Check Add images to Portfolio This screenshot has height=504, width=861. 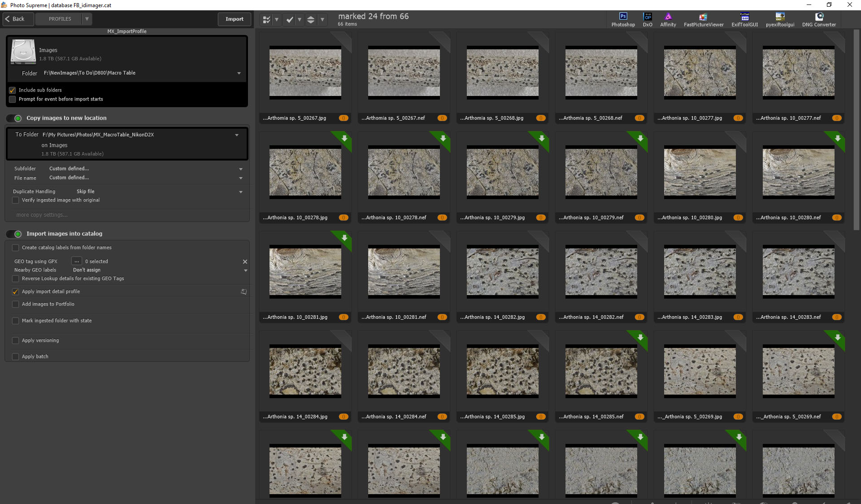pos(16,304)
